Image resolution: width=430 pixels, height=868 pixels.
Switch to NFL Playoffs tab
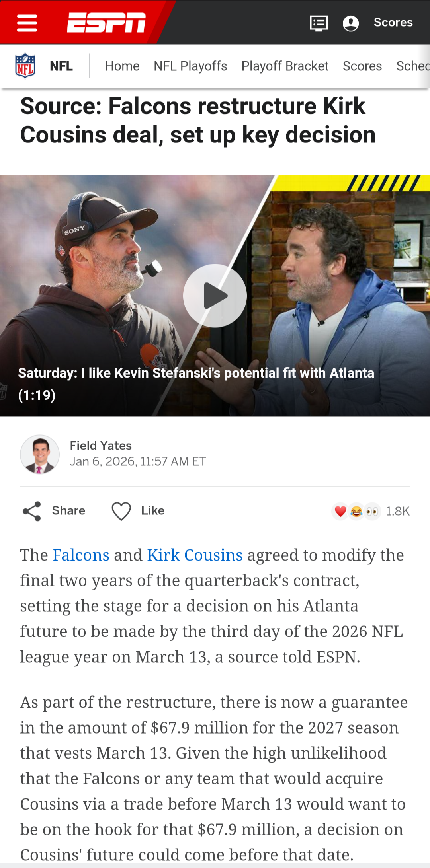coord(190,66)
